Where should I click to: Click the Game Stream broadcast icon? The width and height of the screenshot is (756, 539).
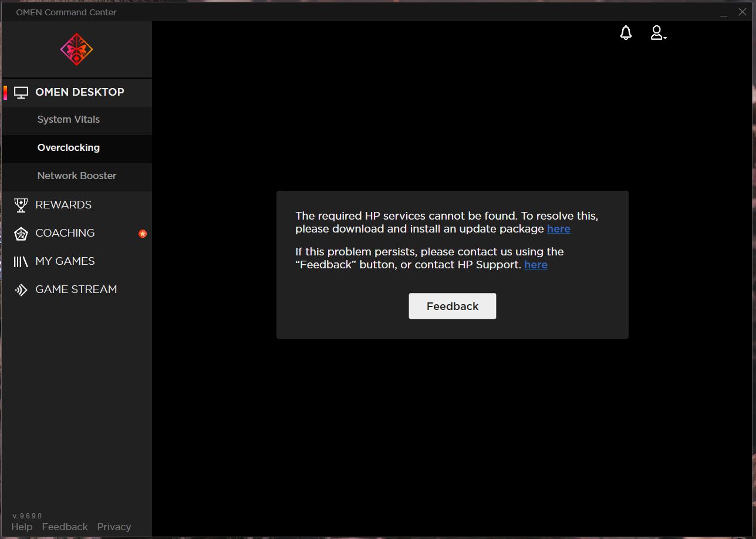tap(21, 290)
